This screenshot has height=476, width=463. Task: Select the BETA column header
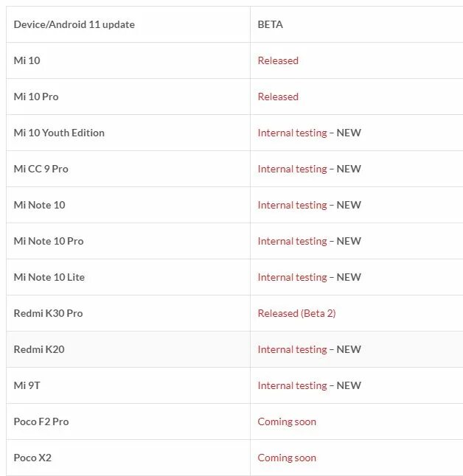tap(270, 24)
